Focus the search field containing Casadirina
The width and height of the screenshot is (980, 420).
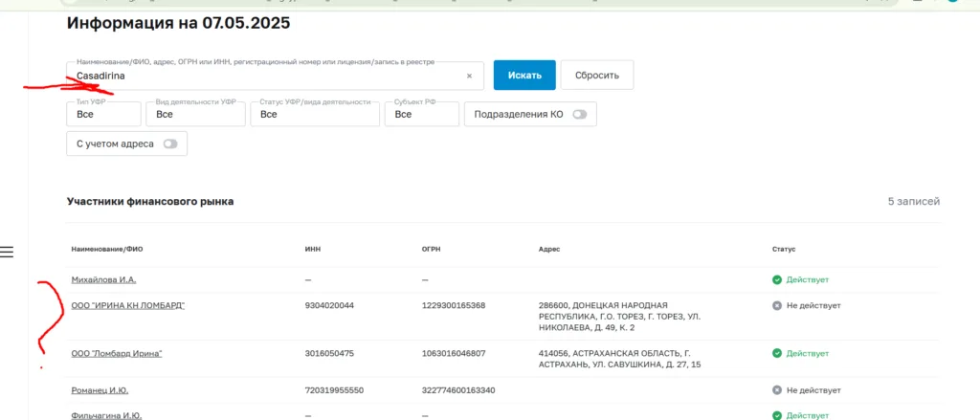click(268, 76)
